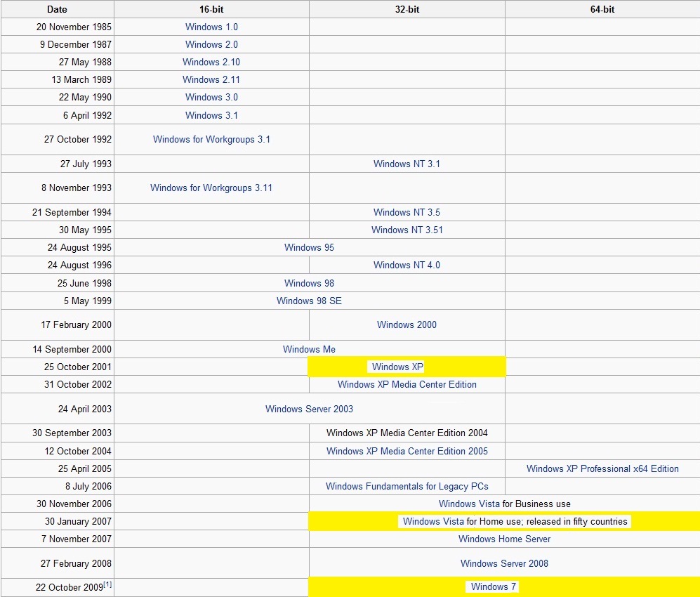Open the Windows Me link
700x597 pixels.
[x=309, y=349]
